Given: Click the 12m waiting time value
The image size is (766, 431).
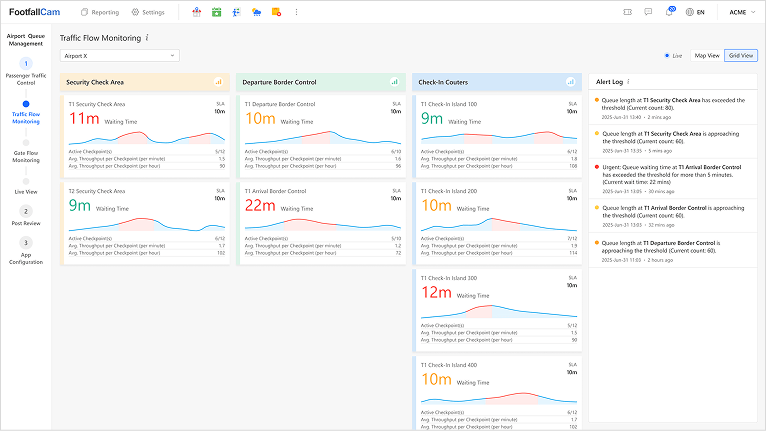Looking at the screenshot, I should click(x=437, y=293).
